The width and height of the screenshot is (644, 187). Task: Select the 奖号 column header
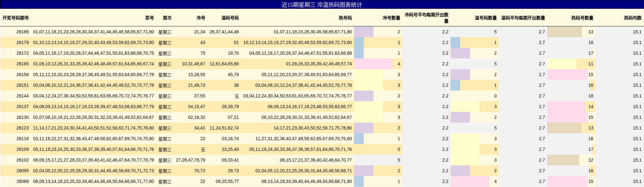pos(150,18)
